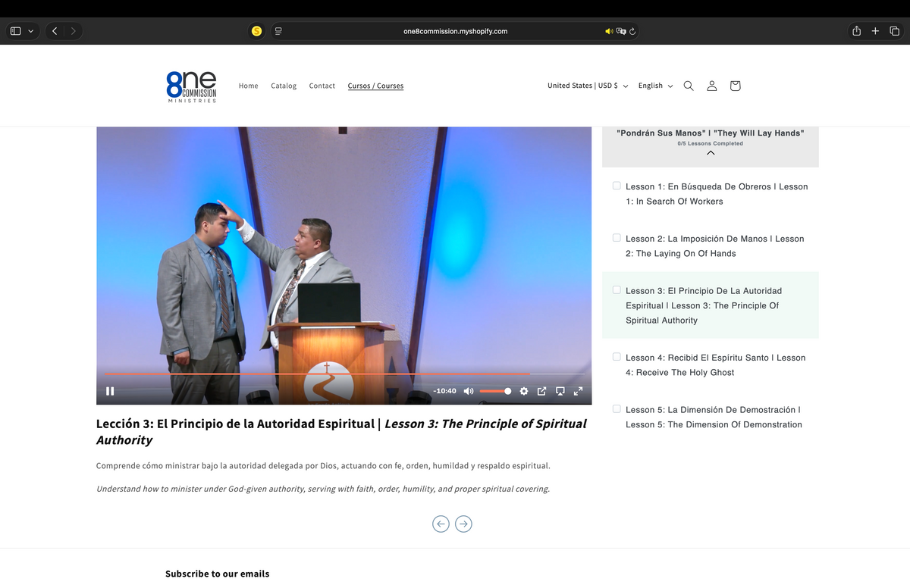
Task: Show the Safari sidebar
Action: 15,31
